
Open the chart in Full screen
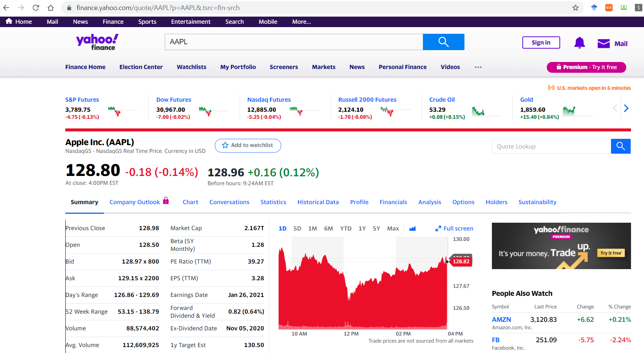pyautogui.click(x=454, y=229)
